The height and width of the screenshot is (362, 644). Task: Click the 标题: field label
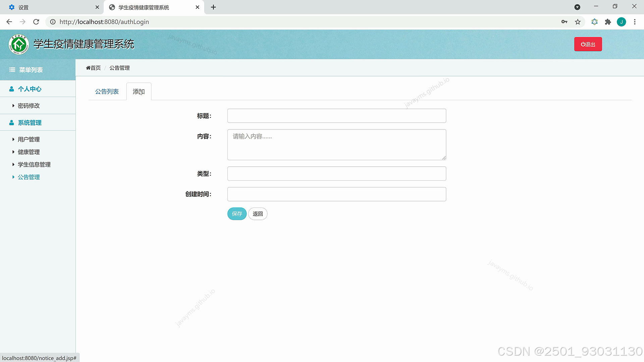click(204, 116)
